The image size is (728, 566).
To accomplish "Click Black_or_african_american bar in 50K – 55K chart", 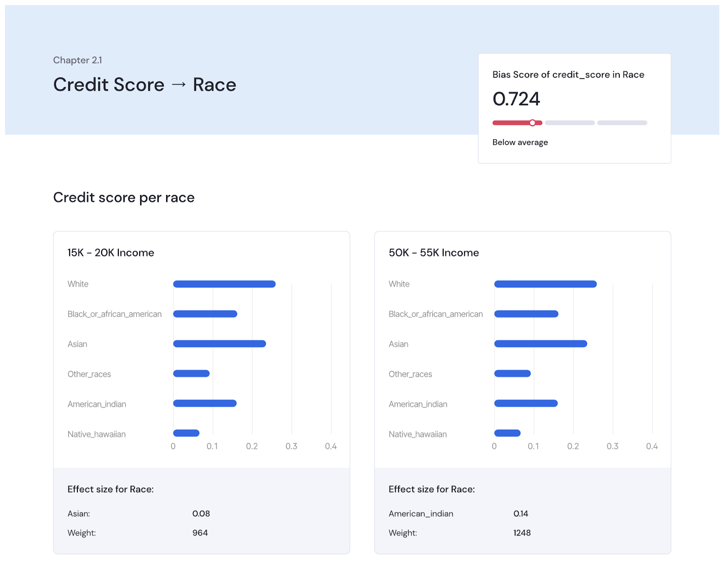I will tap(526, 314).
